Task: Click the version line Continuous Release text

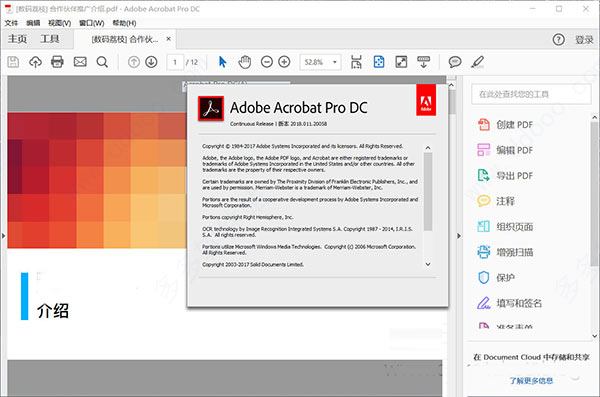Action: pyautogui.click(x=278, y=124)
